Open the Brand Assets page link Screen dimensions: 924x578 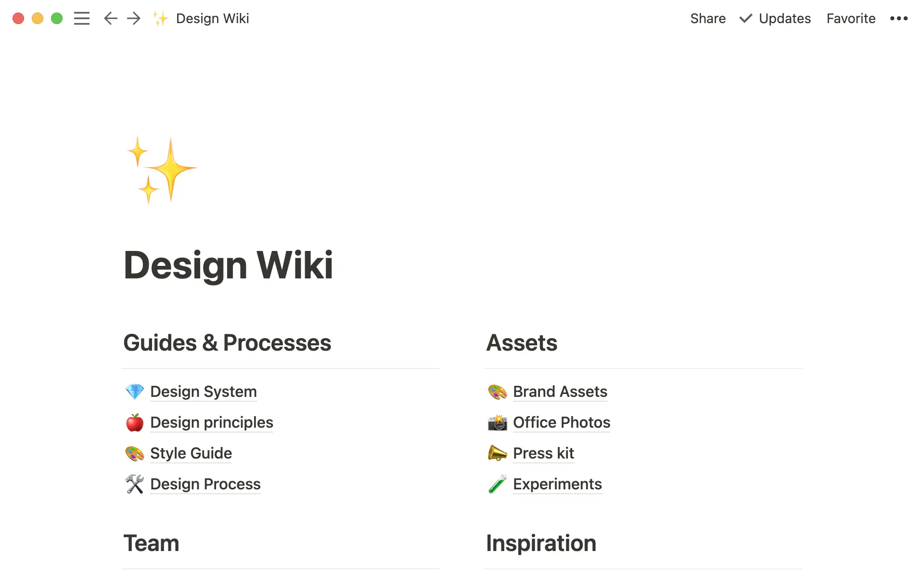coord(560,392)
